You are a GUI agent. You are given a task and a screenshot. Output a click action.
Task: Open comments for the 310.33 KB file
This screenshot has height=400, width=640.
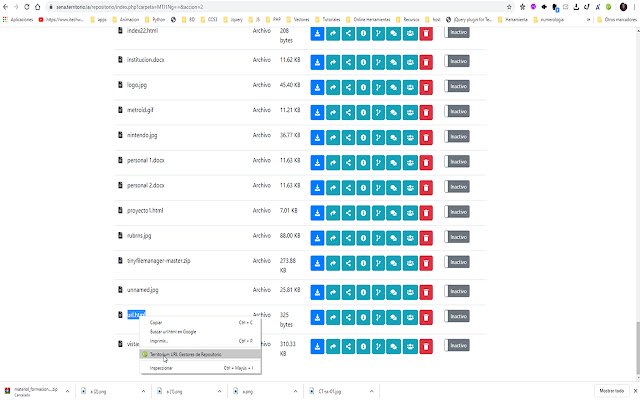(393, 347)
